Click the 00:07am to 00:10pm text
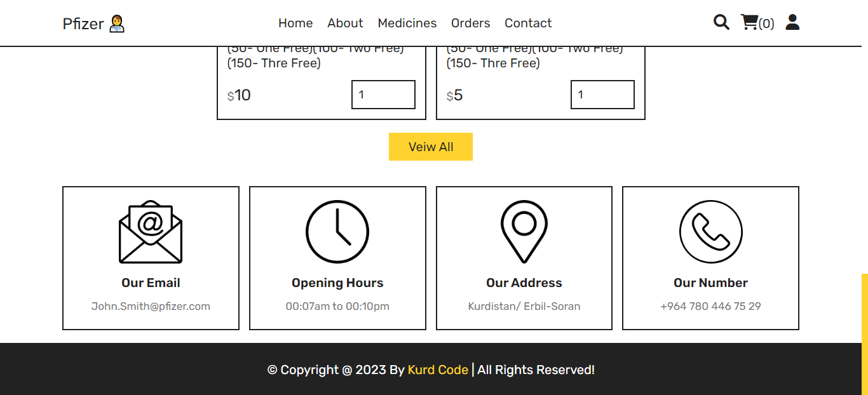Viewport: 868px width, 395px height. [x=337, y=306]
